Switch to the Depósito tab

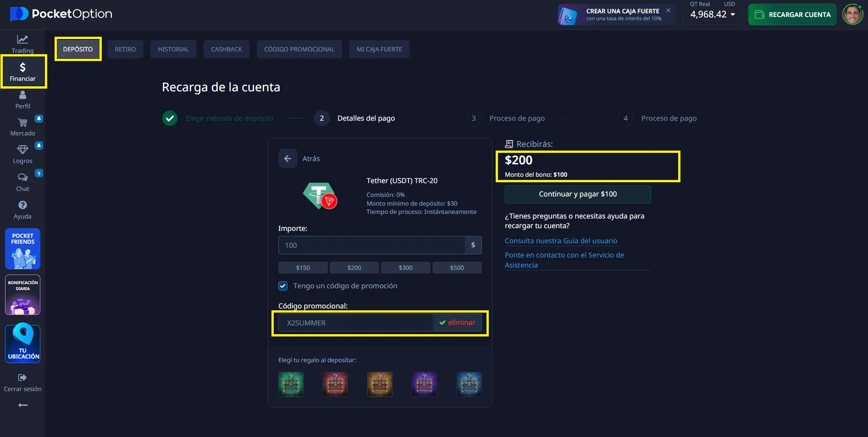tap(78, 49)
